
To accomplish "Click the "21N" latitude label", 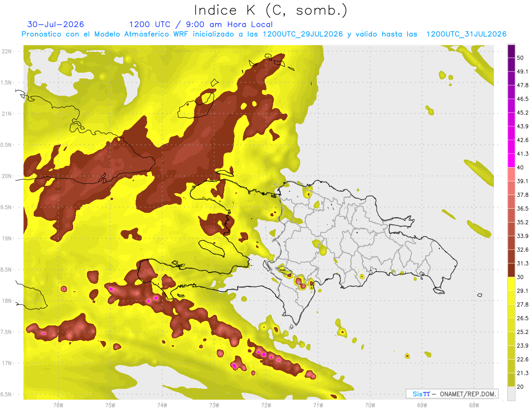I will 7,114.
